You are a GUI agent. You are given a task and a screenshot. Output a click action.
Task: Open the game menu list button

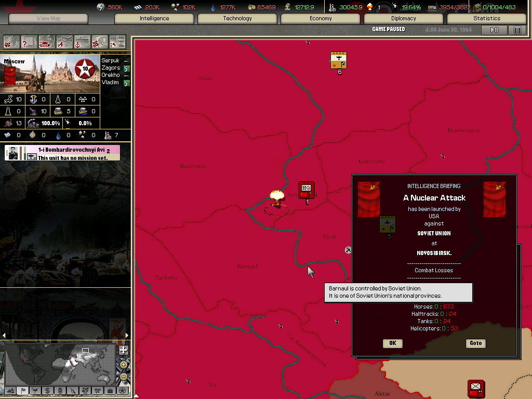pos(517,30)
